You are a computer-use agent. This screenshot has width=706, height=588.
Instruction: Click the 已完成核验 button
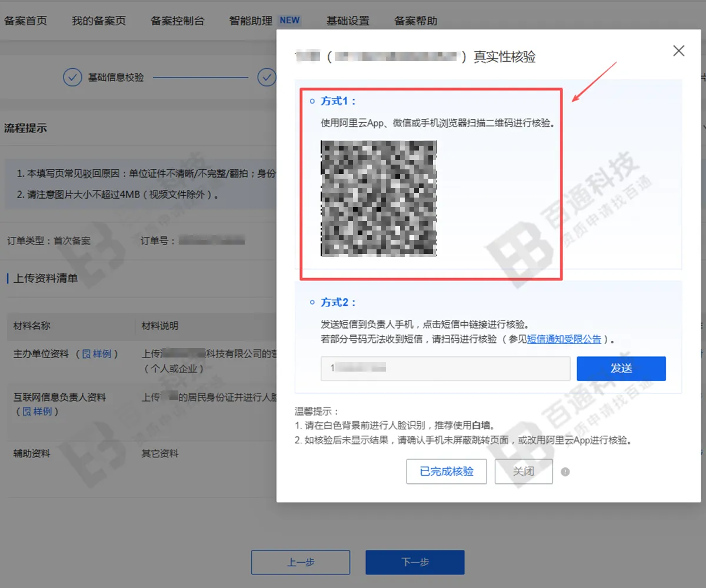click(447, 472)
